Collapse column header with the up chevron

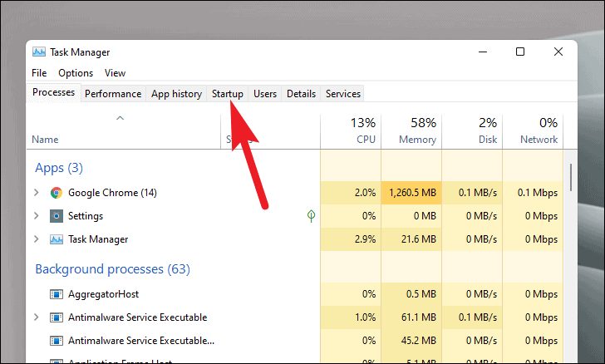(120, 119)
